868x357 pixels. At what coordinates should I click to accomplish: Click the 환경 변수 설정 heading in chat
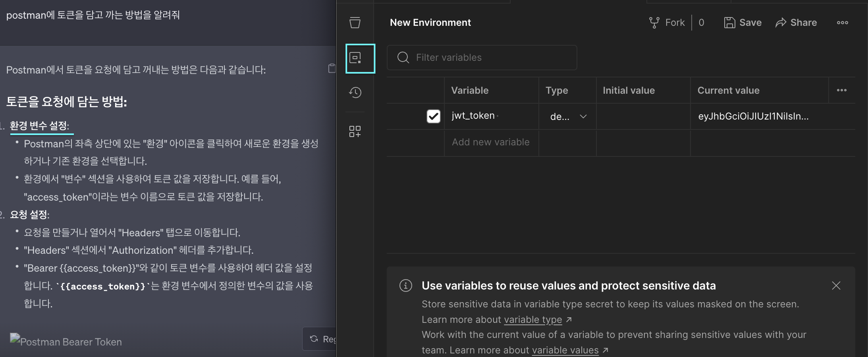[x=39, y=125]
